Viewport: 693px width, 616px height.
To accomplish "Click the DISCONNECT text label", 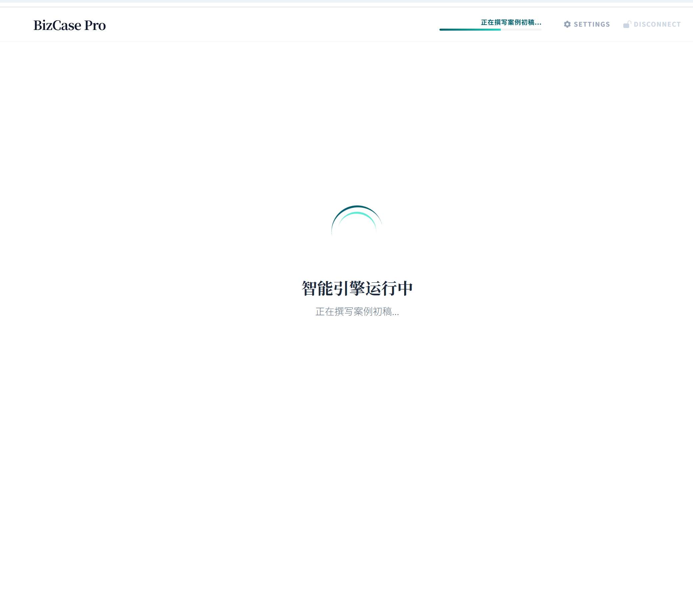I will tap(657, 24).
